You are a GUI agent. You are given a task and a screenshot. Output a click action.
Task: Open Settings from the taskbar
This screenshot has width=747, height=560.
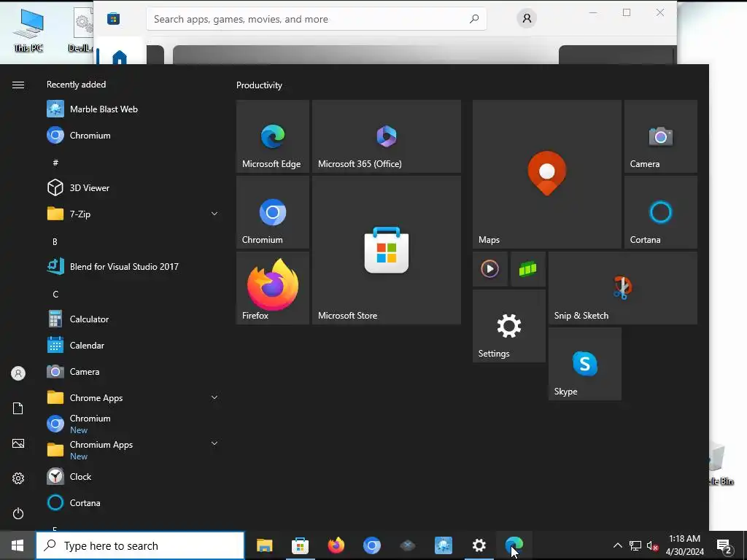pos(479,545)
